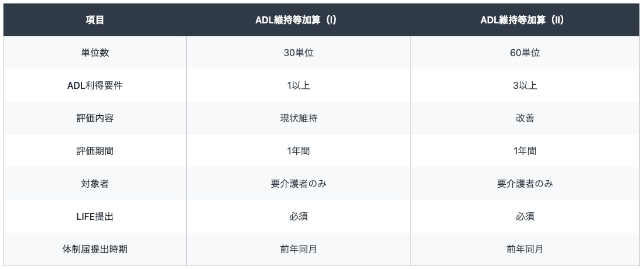Select the 30単位 cell

[299, 53]
